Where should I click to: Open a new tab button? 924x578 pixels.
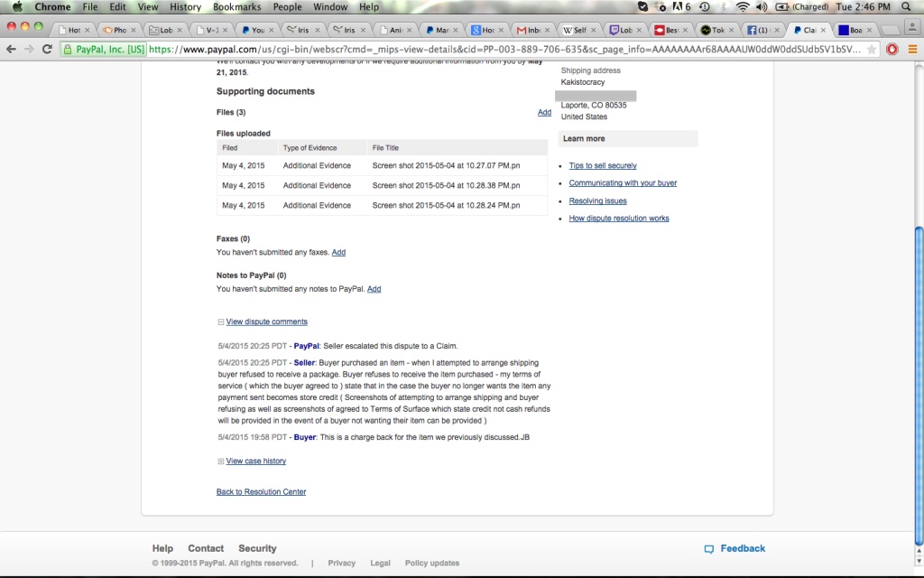[890, 30]
